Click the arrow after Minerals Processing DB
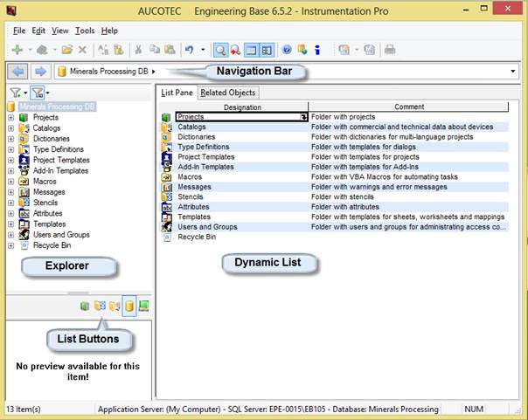The image size is (528, 420). [x=154, y=72]
